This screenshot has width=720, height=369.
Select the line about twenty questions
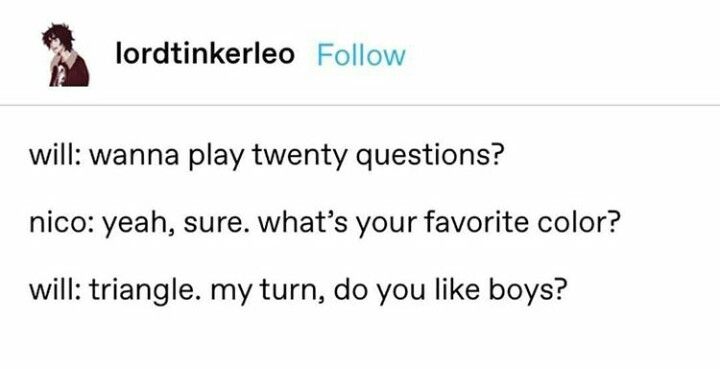coord(264,157)
